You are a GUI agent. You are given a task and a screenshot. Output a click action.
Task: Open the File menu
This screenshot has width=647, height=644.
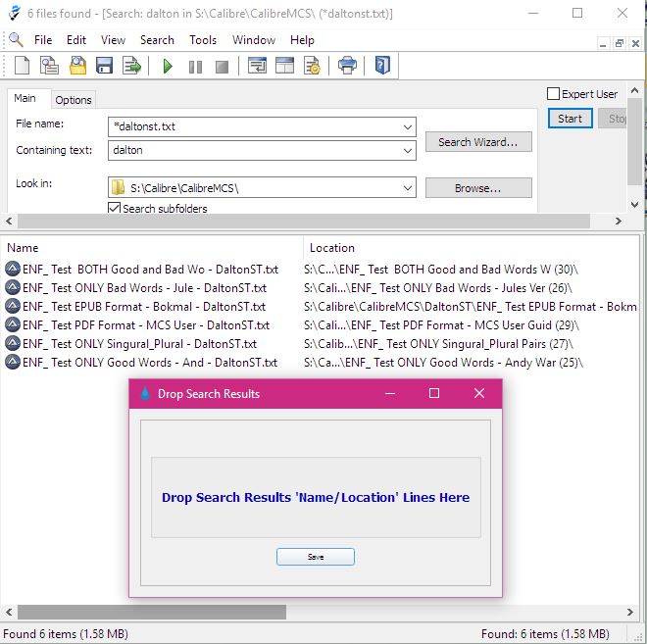[x=43, y=40]
